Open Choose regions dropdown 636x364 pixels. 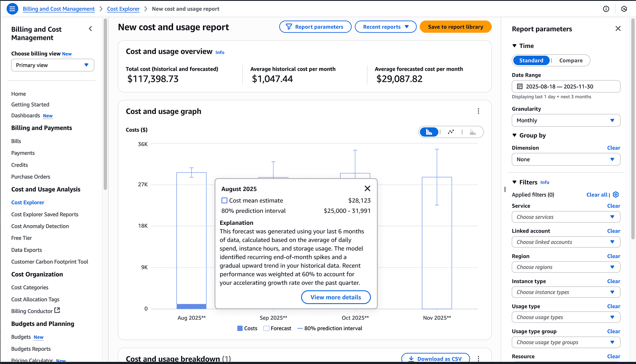coord(566,267)
